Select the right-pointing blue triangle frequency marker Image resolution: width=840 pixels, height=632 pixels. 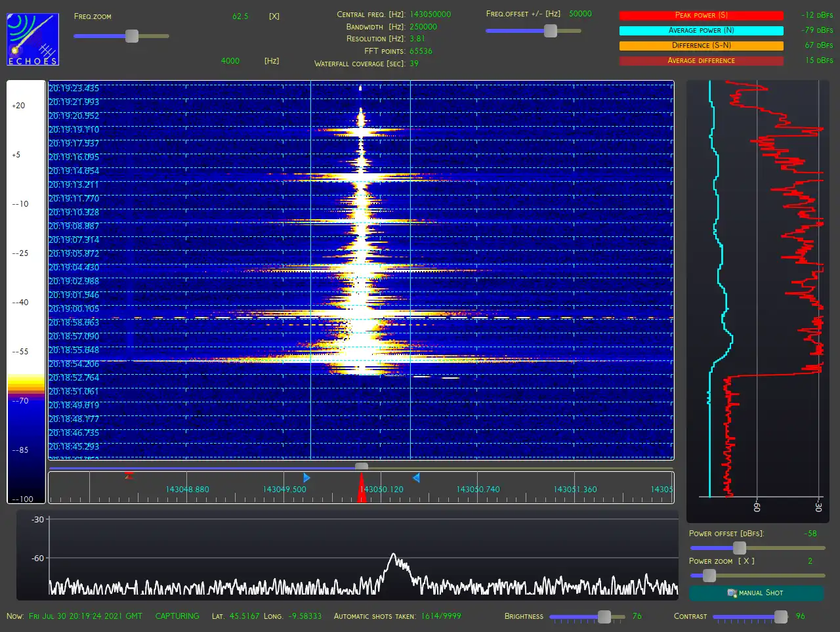coord(306,478)
